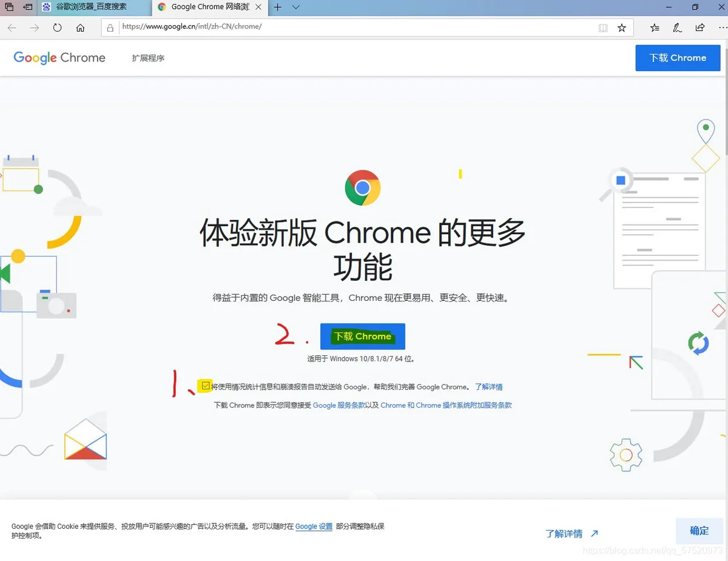Select the Google Chrome 网络浏览 tab
Viewport: 728px width, 561px height.
pos(211,7)
